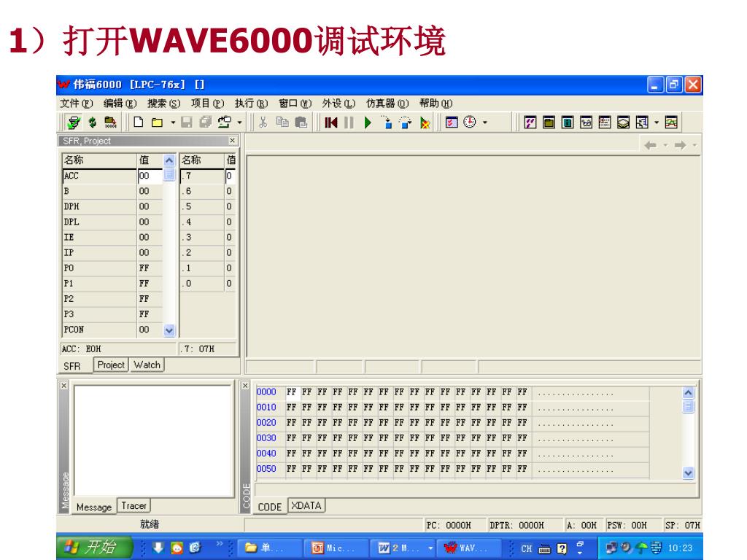Click the WAV... taskbar button

(x=469, y=548)
